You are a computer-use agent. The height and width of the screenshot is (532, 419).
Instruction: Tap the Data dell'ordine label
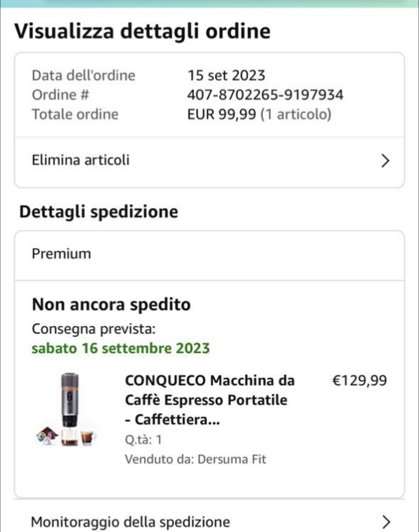click(83, 75)
